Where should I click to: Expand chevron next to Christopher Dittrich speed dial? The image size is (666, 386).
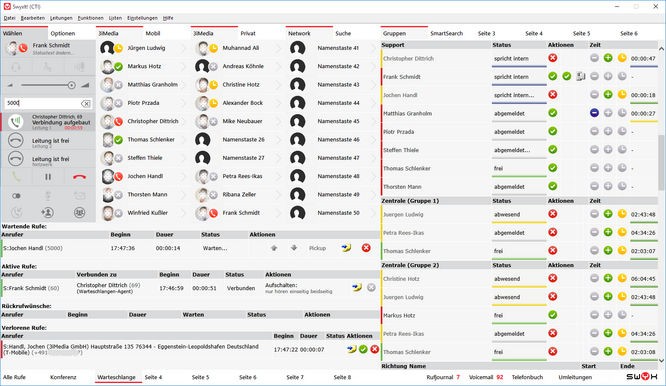click(x=183, y=121)
